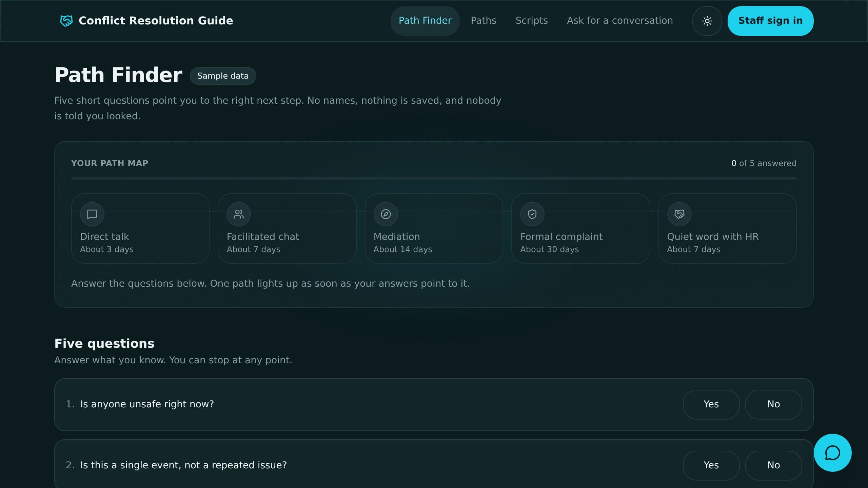
Task: Click the Facilitated chat people icon
Action: point(239,214)
